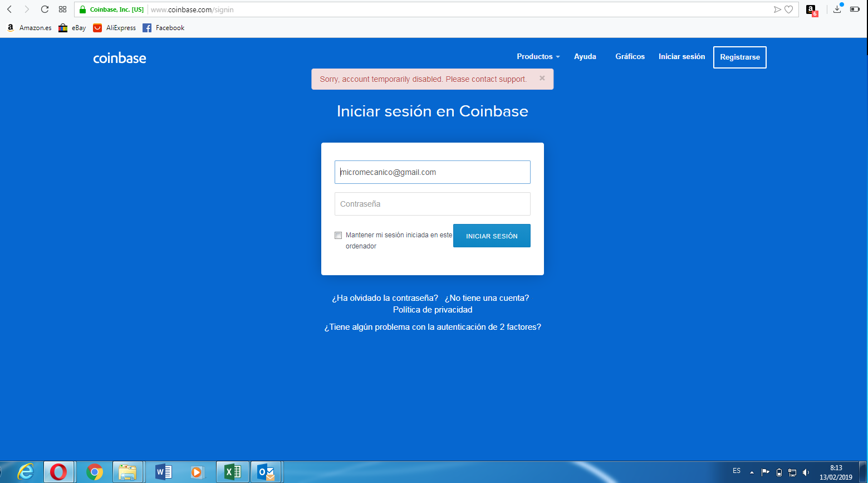
Task: Open Internet Explorer from taskbar
Action: pos(25,472)
